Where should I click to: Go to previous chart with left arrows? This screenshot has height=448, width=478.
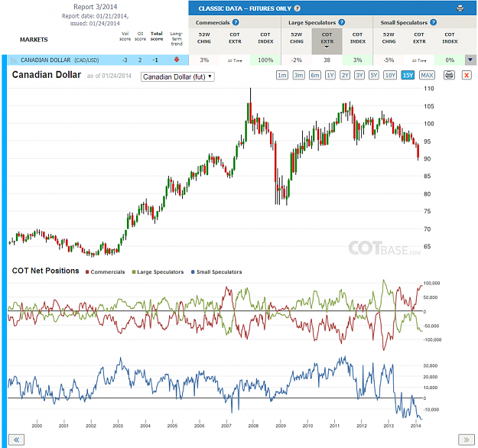17,440
